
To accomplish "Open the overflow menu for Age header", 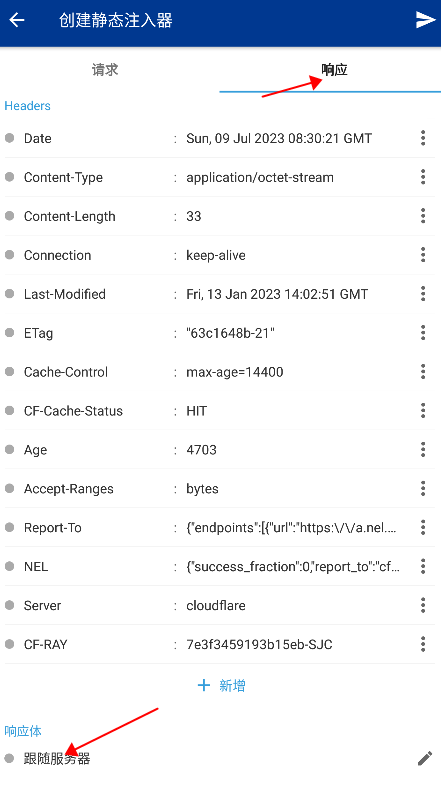I will (423, 449).
